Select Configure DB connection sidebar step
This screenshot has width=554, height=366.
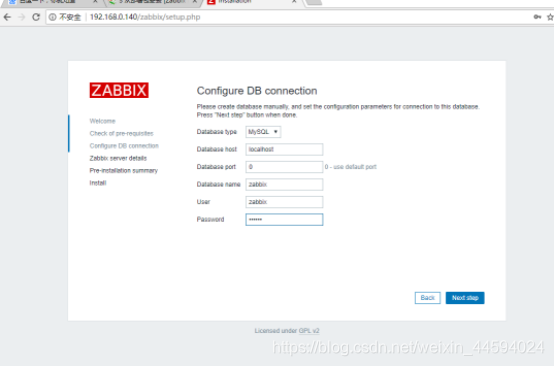(124, 146)
